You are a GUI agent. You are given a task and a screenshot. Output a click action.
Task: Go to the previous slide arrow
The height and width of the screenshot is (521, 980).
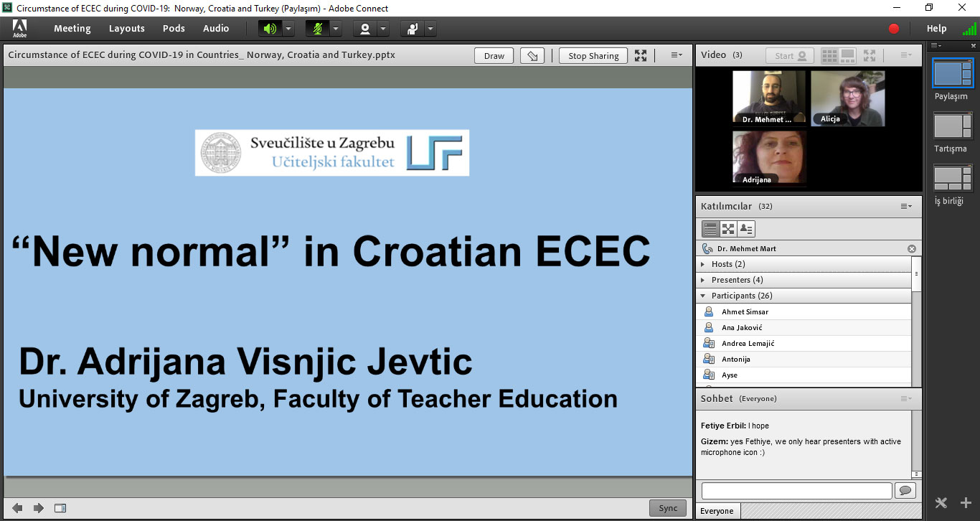coord(17,508)
